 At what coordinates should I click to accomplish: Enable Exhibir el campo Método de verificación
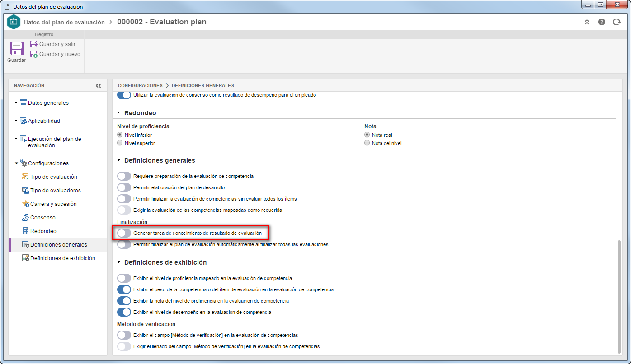coord(124,335)
